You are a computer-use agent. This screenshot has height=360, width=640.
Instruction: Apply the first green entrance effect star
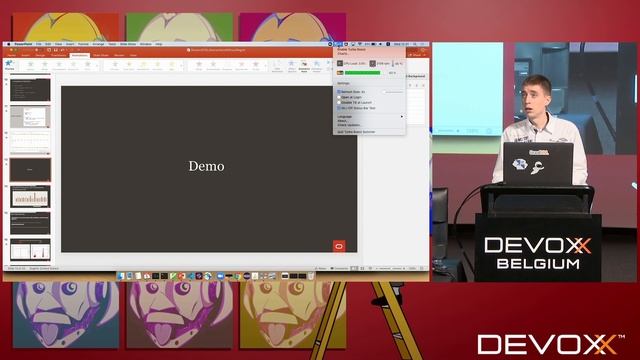30,65
